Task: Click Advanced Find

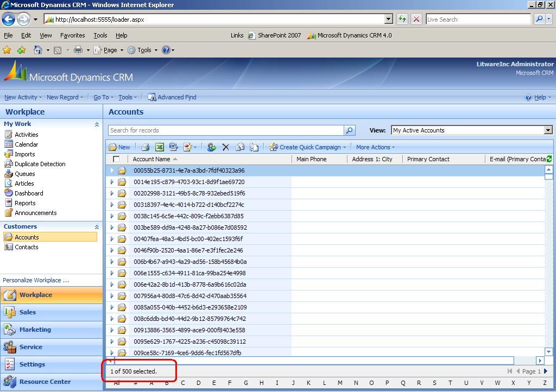Action: click(x=172, y=97)
